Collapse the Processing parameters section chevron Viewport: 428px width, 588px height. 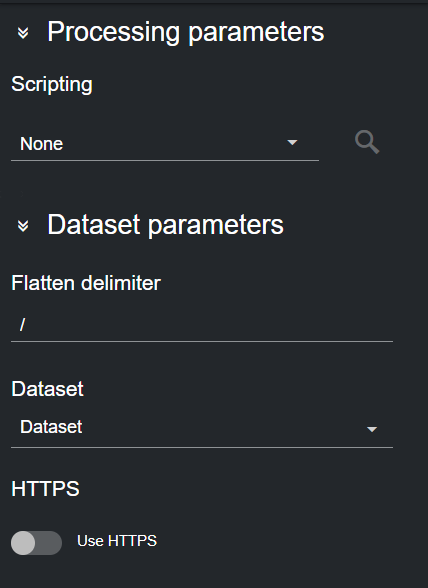(23, 33)
